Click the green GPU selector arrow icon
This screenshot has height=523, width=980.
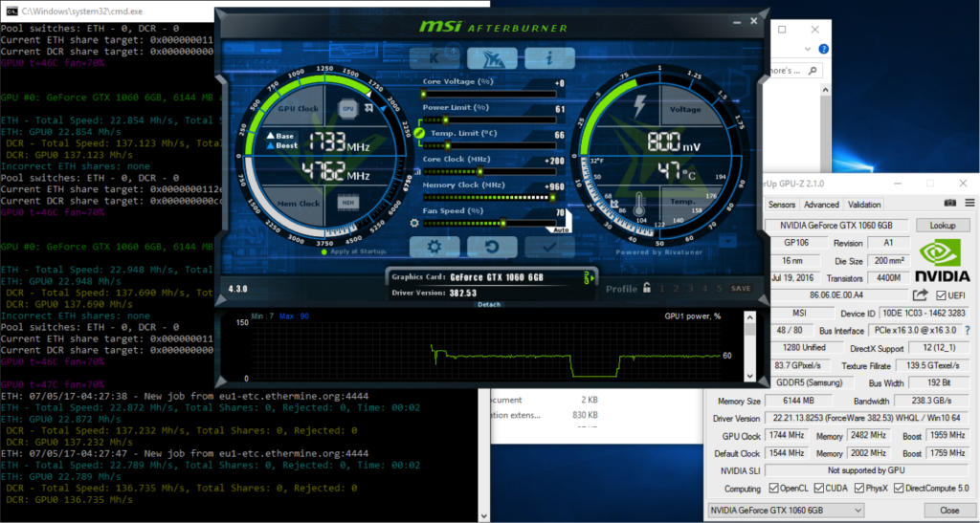coord(589,277)
